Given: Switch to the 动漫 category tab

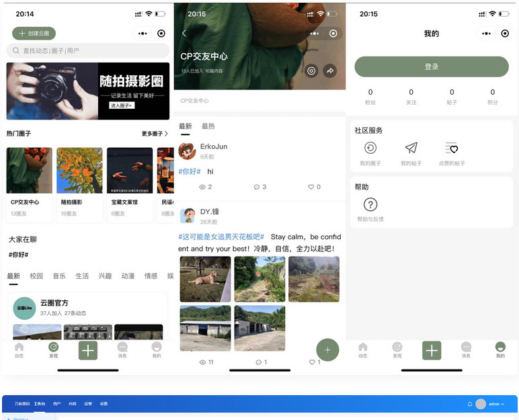Looking at the screenshot, I should point(128,276).
